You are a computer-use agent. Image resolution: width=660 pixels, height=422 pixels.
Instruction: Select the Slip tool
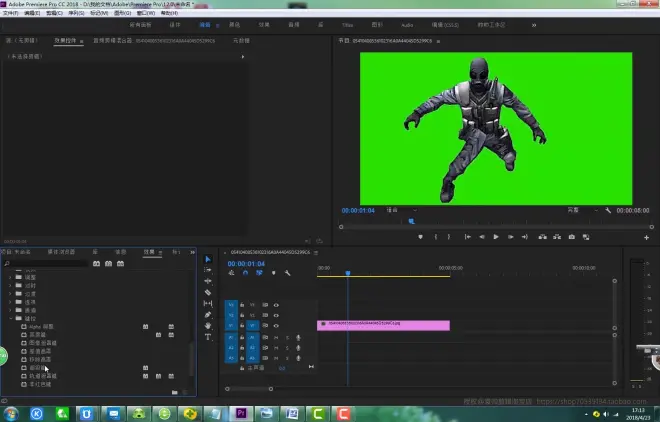[x=208, y=303]
